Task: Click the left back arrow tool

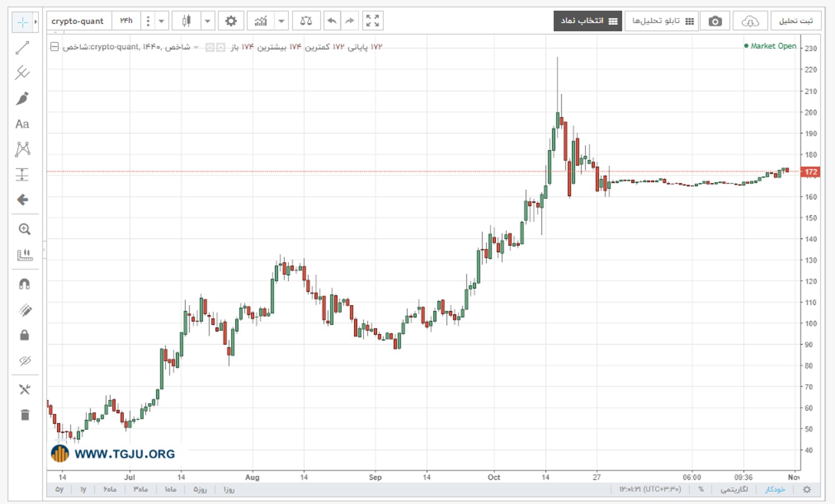Action: 23,200
